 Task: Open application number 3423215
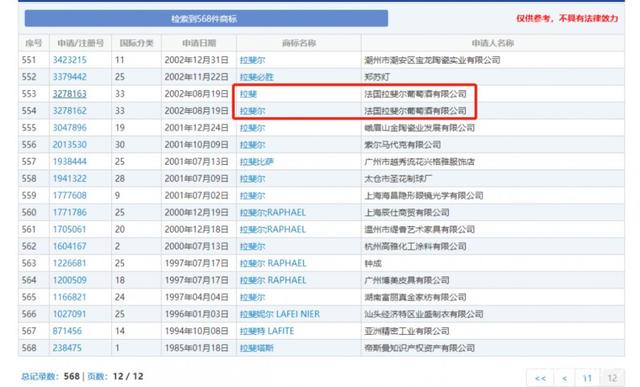tap(69, 60)
